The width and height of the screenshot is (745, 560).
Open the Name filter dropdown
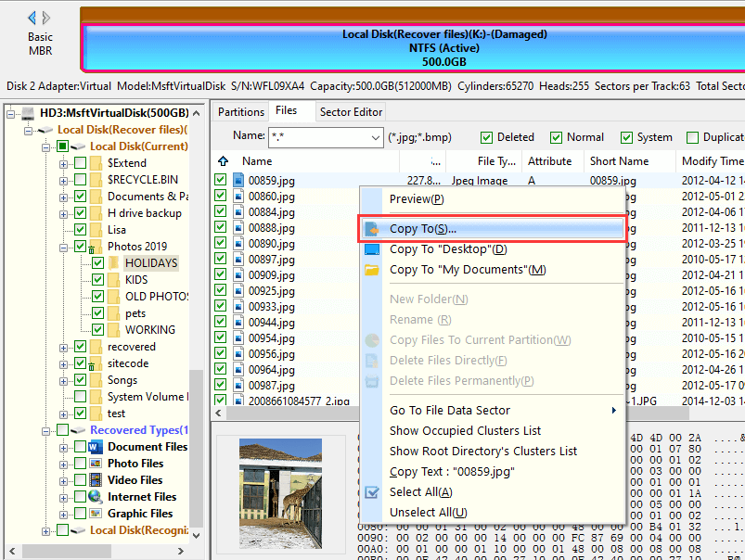[x=374, y=137]
